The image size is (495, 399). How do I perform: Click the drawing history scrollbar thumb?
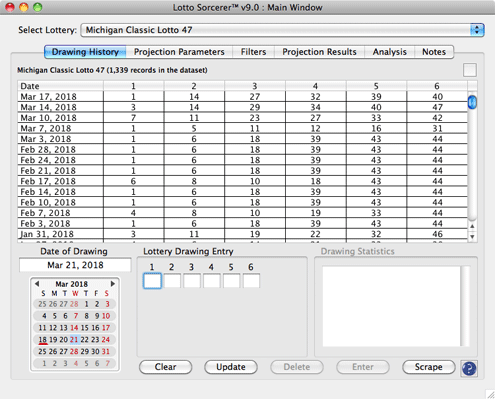pyautogui.click(x=472, y=102)
